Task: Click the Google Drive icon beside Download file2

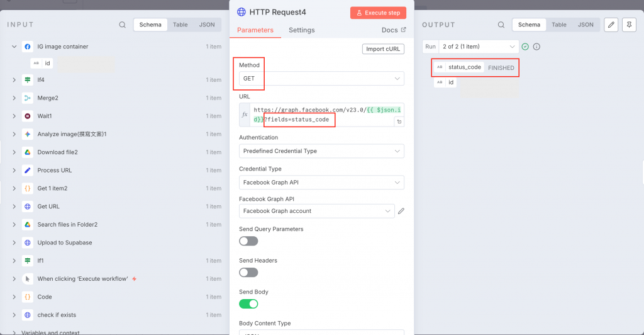Action: (x=28, y=152)
